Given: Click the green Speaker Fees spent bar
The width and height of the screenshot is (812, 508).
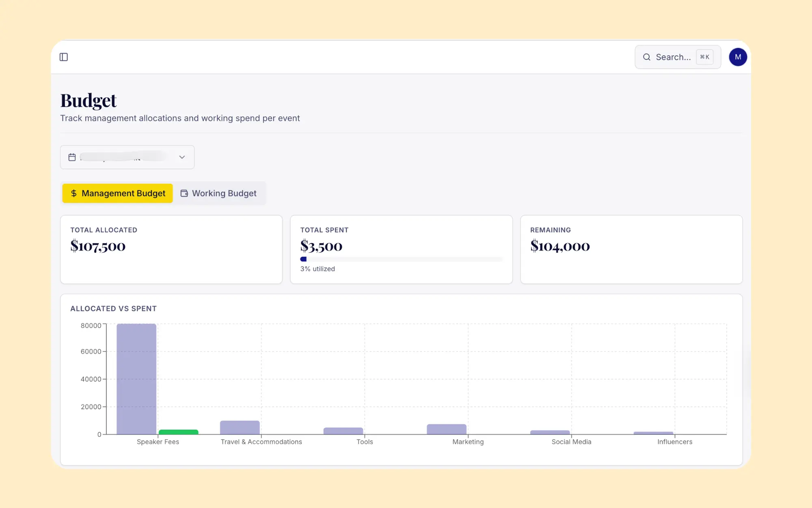Looking at the screenshot, I should [x=178, y=432].
